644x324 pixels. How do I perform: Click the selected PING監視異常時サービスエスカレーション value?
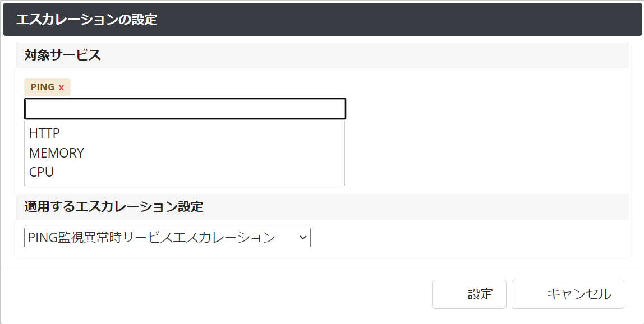tap(151, 237)
